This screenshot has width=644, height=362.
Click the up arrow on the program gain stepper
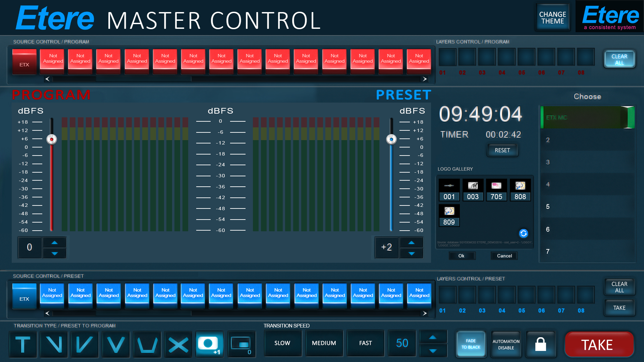pos(54,242)
